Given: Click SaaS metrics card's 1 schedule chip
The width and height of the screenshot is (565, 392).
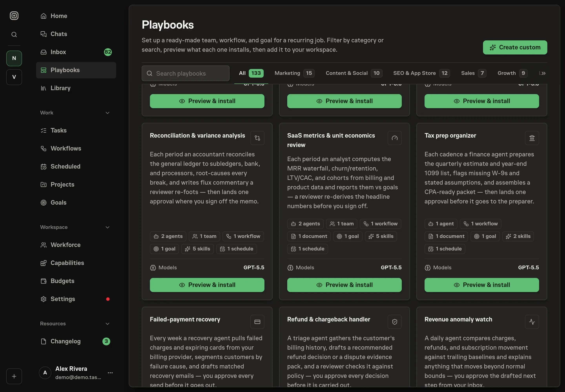Looking at the screenshot, I should [307, 249].
